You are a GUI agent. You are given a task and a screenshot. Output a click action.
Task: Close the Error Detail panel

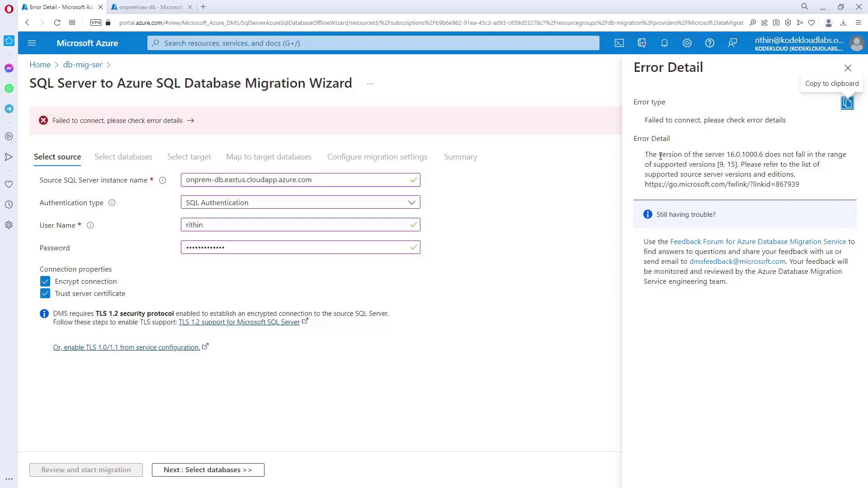point(847,68)
